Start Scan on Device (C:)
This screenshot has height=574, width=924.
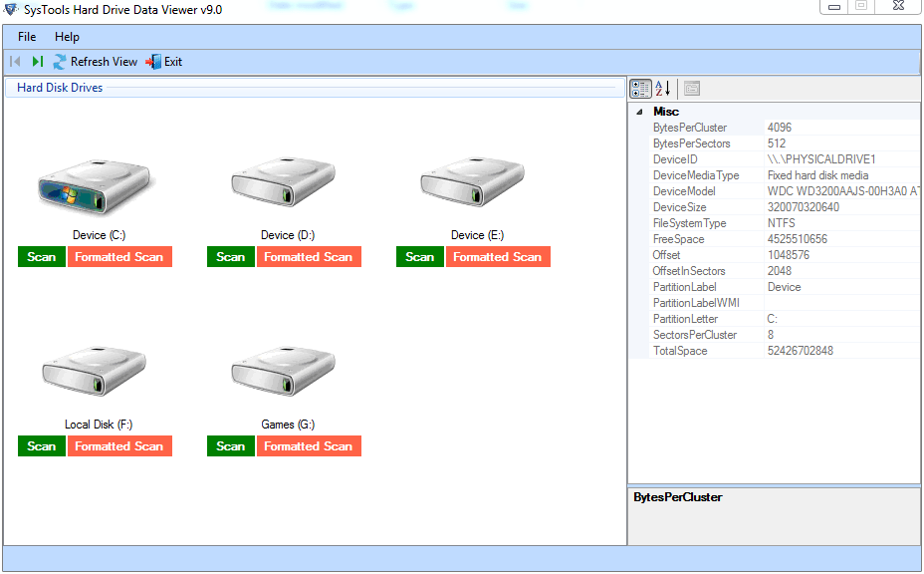coord(41,257)
